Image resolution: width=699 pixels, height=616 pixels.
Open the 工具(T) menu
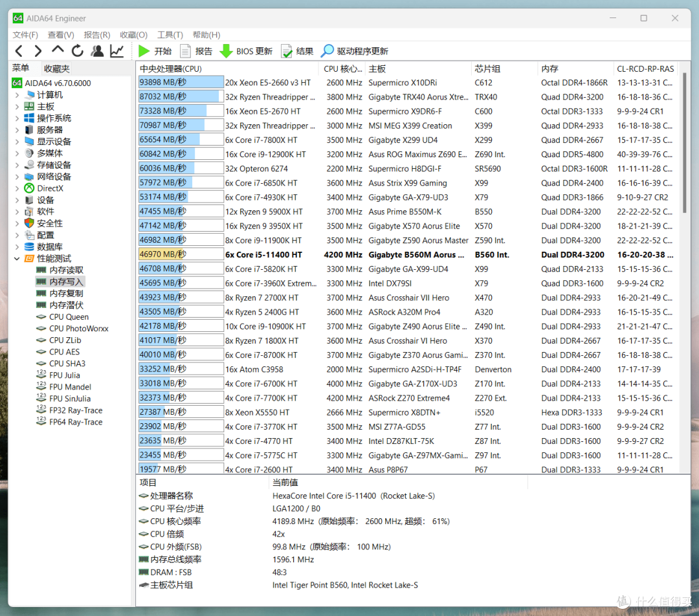(x=170, y=35)
